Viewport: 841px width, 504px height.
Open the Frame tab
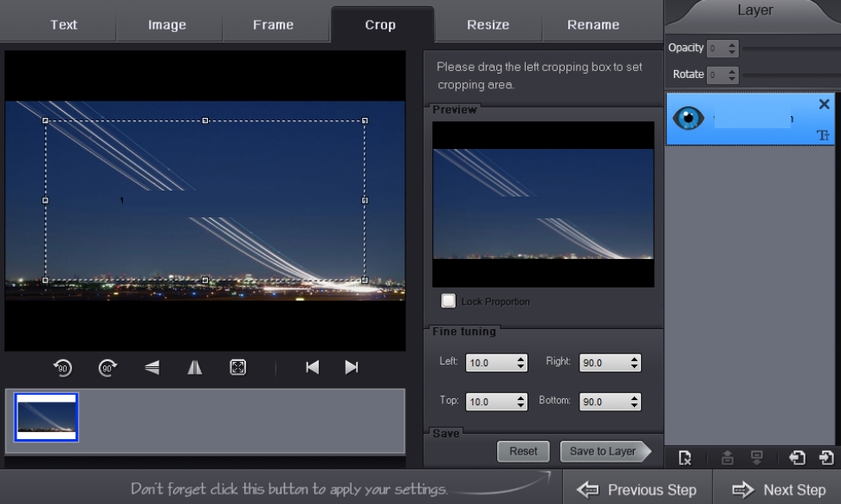[x=273, y=25]
